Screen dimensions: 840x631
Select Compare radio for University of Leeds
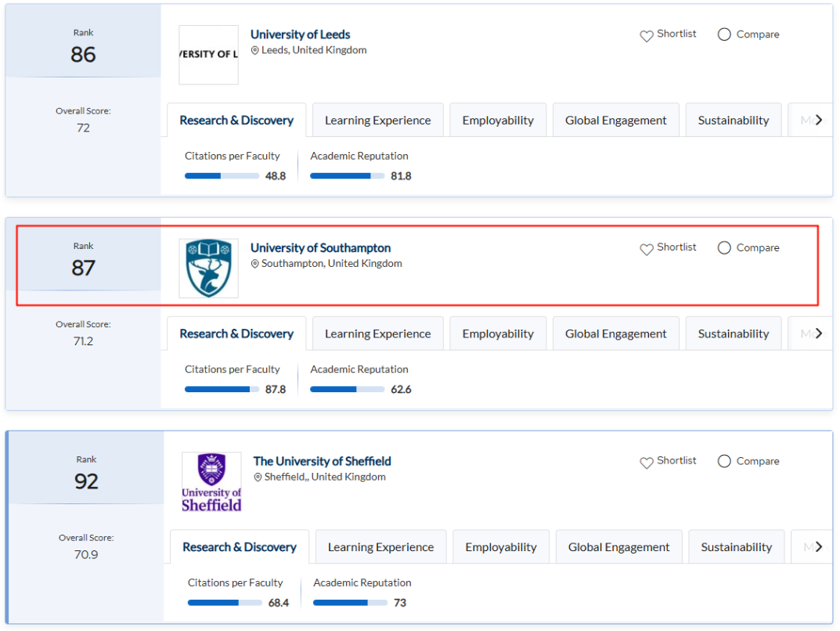coord(724,34)
